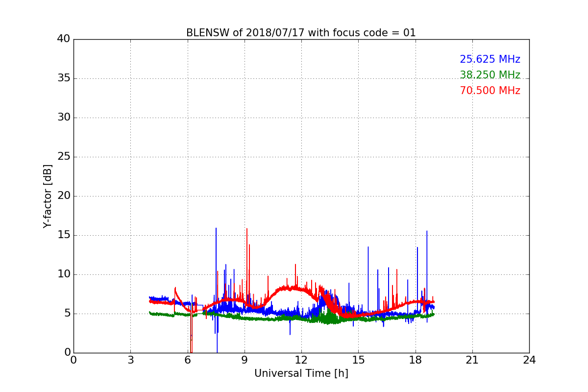Click the 'Y-factor [dB]' axis label
This screenshot has width=588, height=392.
(x=48, y=196)
